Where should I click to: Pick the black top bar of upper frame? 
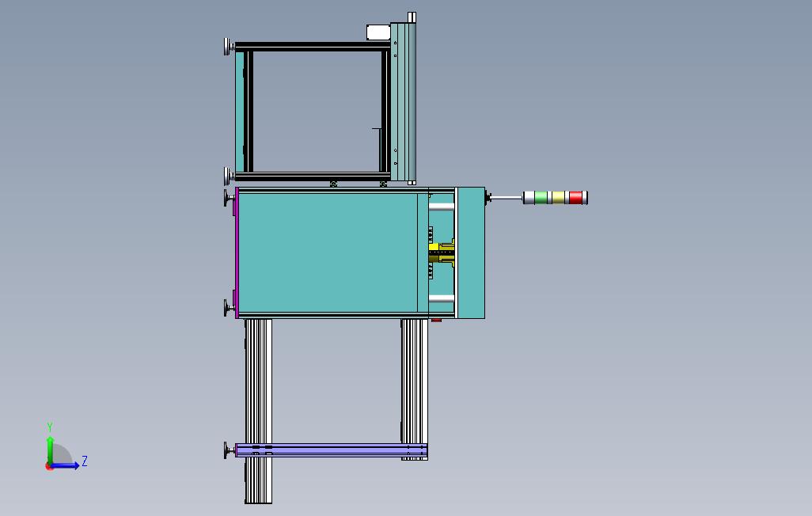point(313,47)
